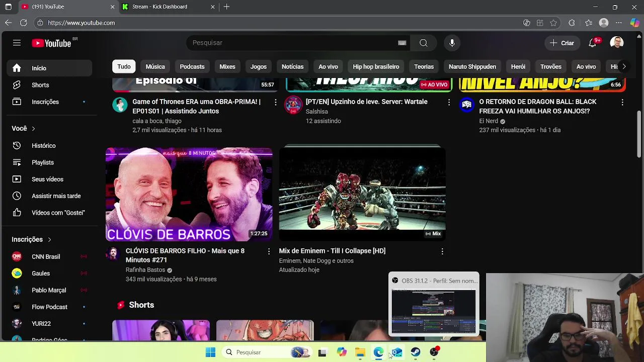
Task: Select the Podcasts filter chip
Action: coord(192,66)
